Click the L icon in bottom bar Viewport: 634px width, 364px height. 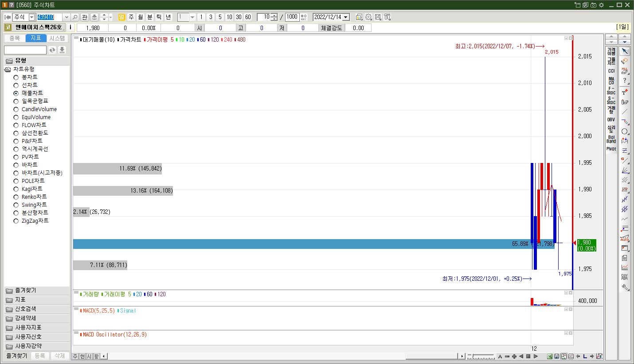coord(585,356)
